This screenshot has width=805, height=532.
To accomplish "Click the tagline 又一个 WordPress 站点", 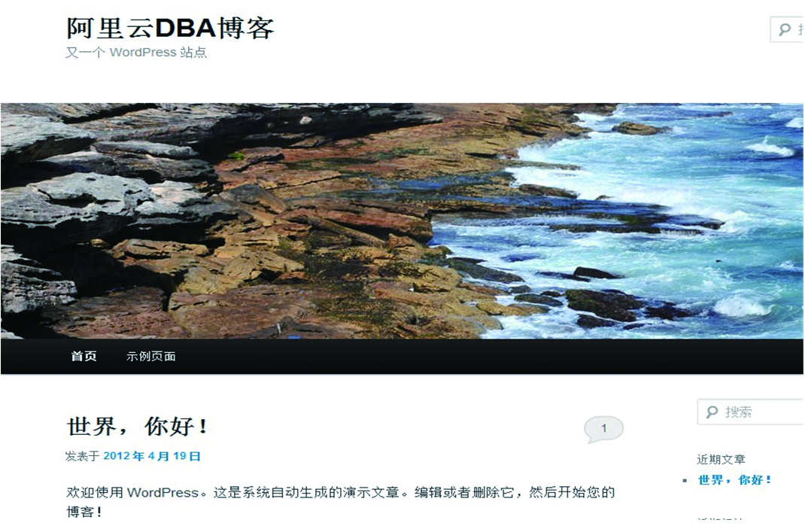I will click(136, 53).
